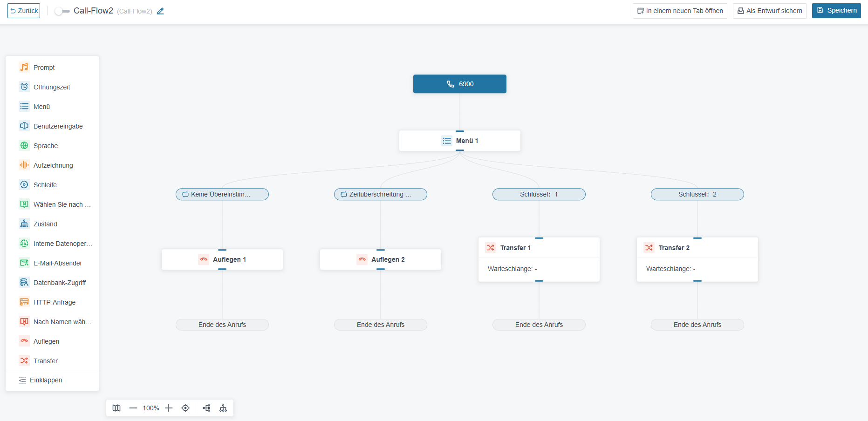Click In einem neuen Tab öffnen
868x421 pixels.
(x=680, y=11)
